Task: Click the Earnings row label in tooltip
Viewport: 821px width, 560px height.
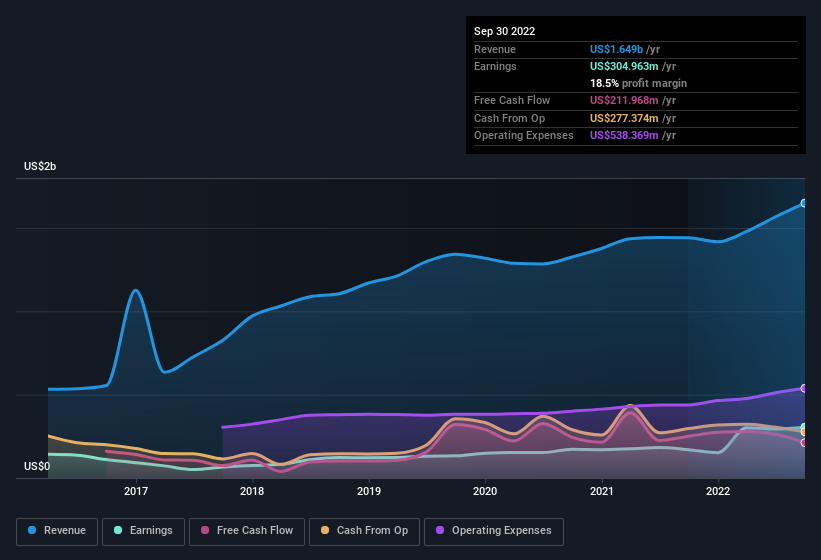Action: coord(495,66)
